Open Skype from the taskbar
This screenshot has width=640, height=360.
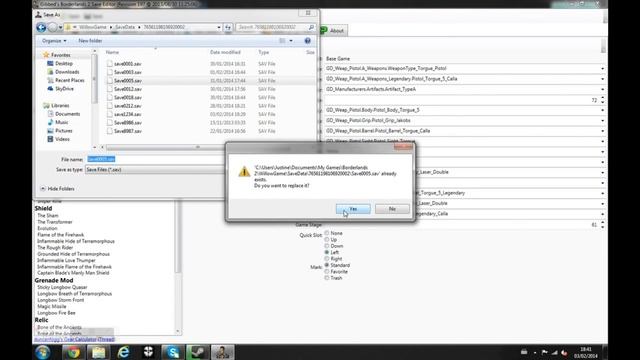(173, 352)
